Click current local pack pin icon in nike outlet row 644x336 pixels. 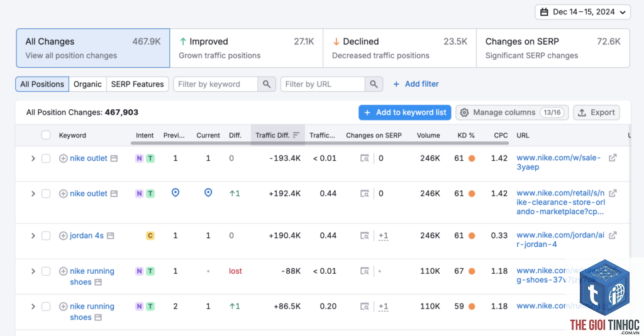[x=208, y=193]
